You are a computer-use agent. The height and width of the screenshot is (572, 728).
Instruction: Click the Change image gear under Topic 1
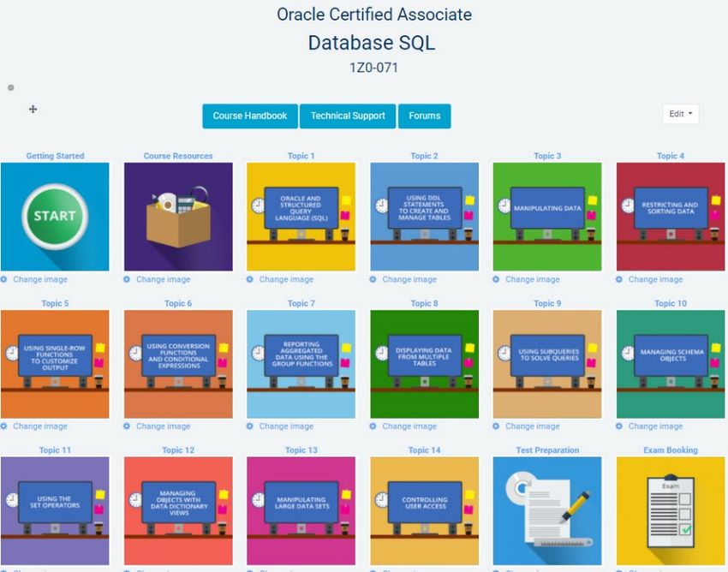pyautogui.click(x=250, y=279)
